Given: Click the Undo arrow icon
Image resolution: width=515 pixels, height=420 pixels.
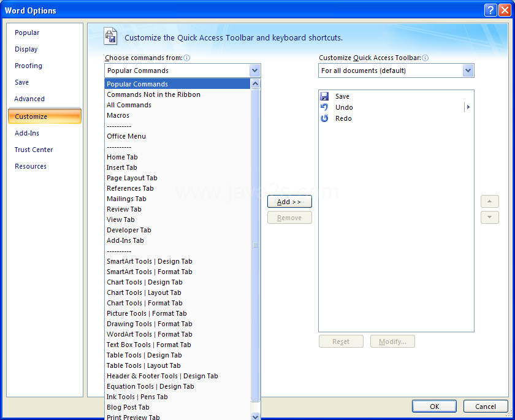Looking at the screenshot, I should point(324,107).
